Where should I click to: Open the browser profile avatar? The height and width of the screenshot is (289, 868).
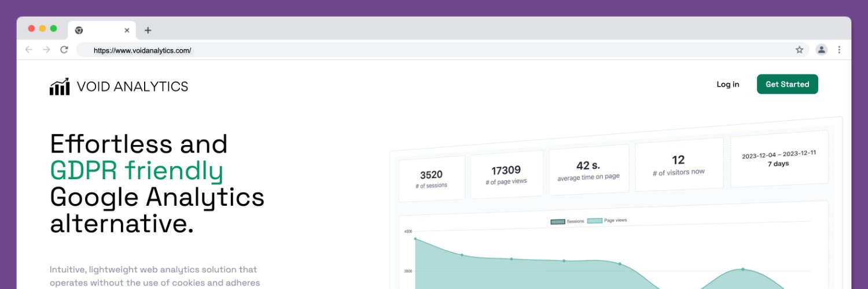tap(821, 50)
